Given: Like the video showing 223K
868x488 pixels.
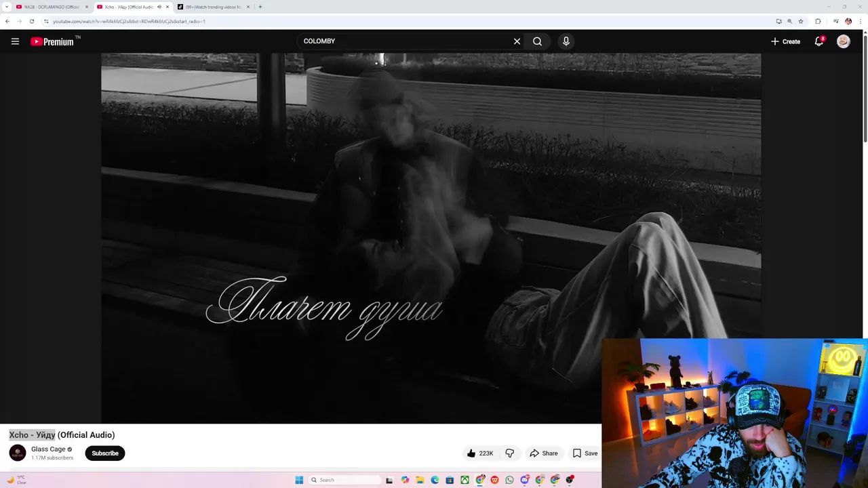Looking at the screenshot, I should click(480, 453).
